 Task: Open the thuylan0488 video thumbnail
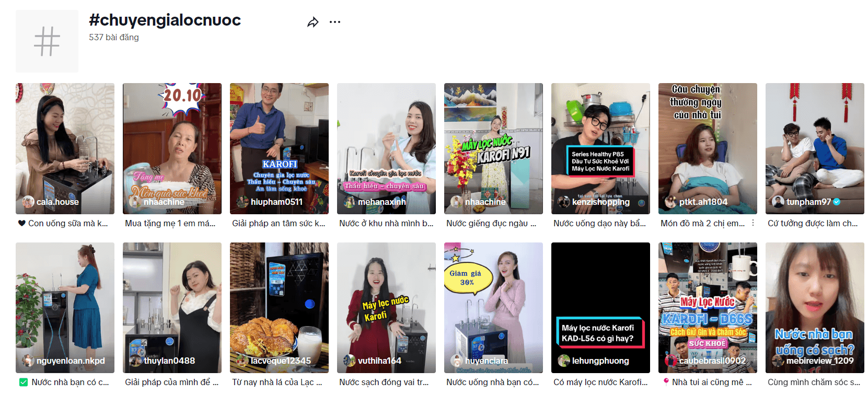click(x=172, y=308)
